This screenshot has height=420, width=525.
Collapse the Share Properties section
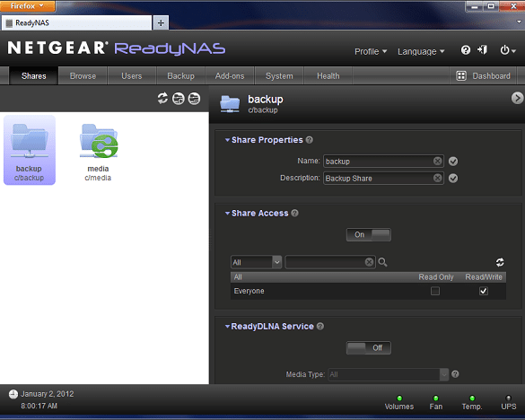(x=227, y=140)
